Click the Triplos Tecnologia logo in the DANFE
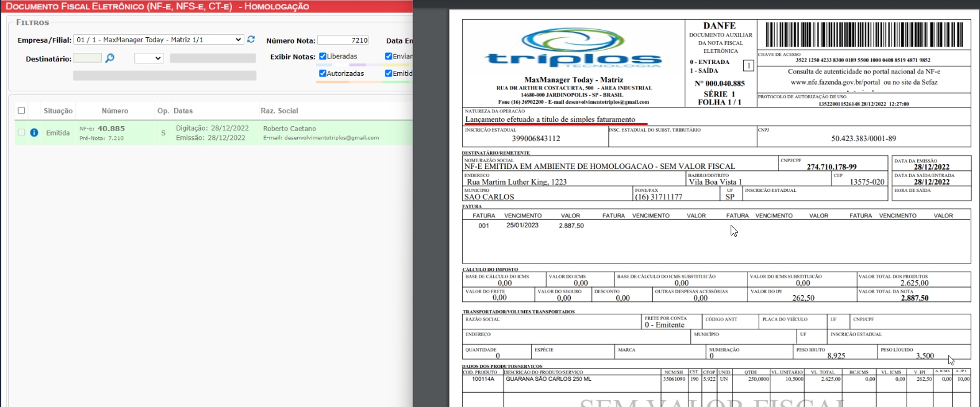980x407 pixels. click(x=573, y=48)
